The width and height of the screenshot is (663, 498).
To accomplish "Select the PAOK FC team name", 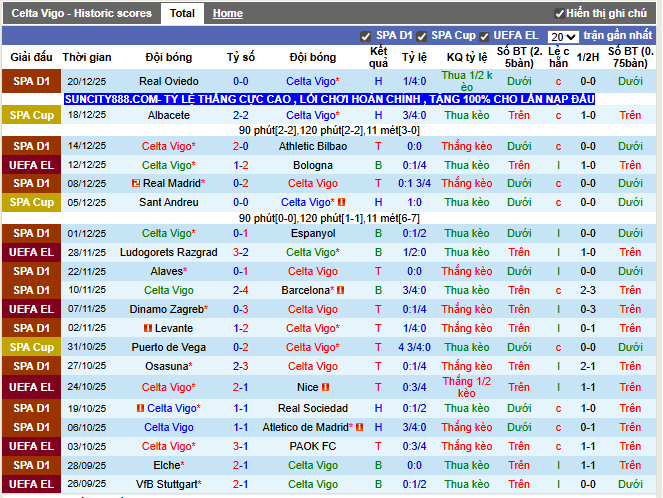I will (313, 446).
